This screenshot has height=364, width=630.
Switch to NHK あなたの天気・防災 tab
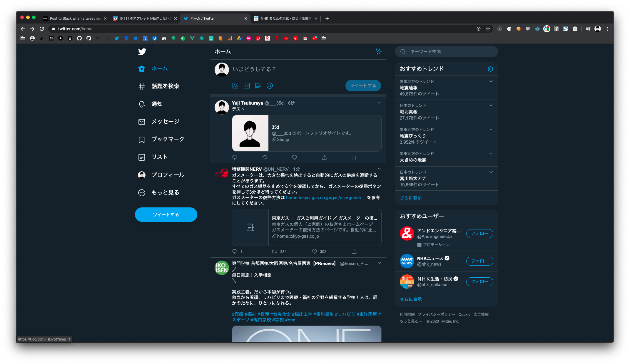(x=285, y=18)
